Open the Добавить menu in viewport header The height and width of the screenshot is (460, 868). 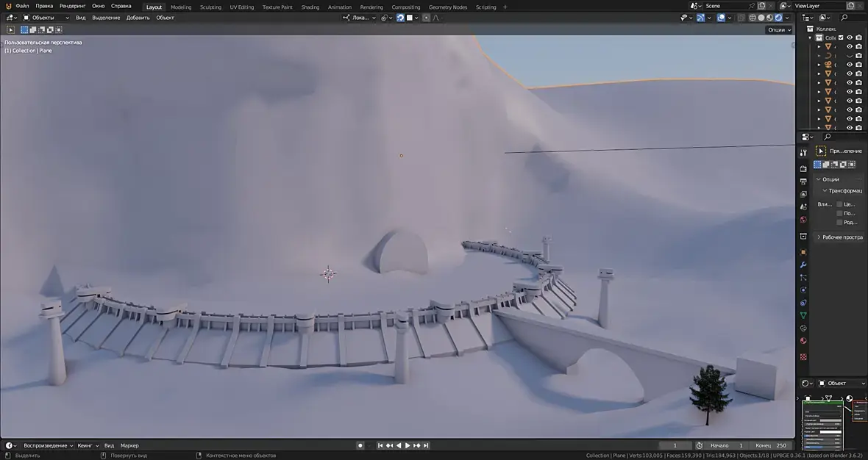[x=138, y=18]
